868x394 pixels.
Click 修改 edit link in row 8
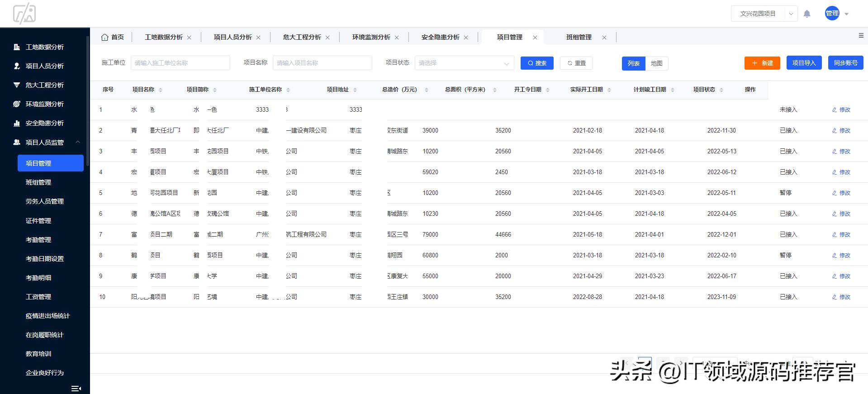click(841, 255)
